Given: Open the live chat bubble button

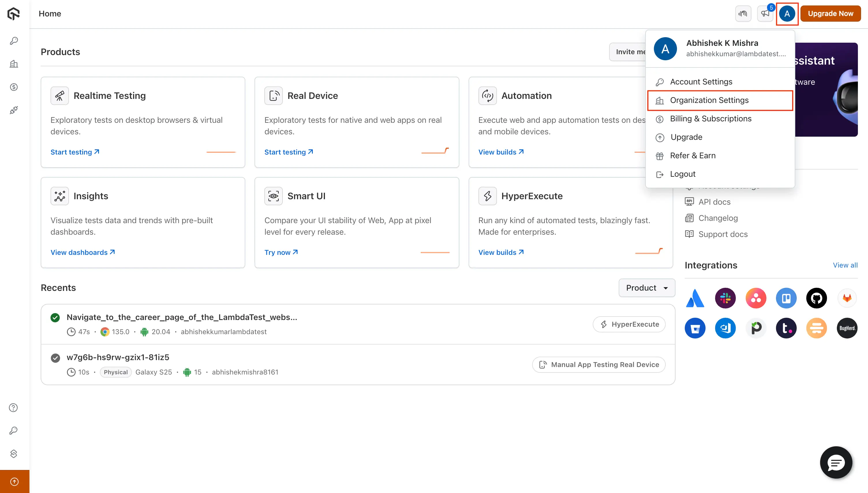Looking at the screenshot, I should point(836,462).
